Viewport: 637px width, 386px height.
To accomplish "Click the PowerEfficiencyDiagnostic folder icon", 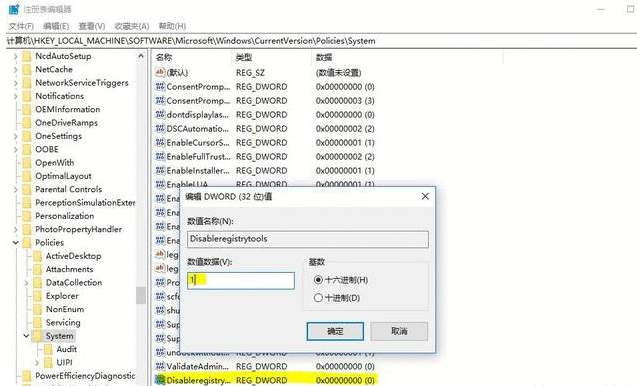I will pos(27,375).
